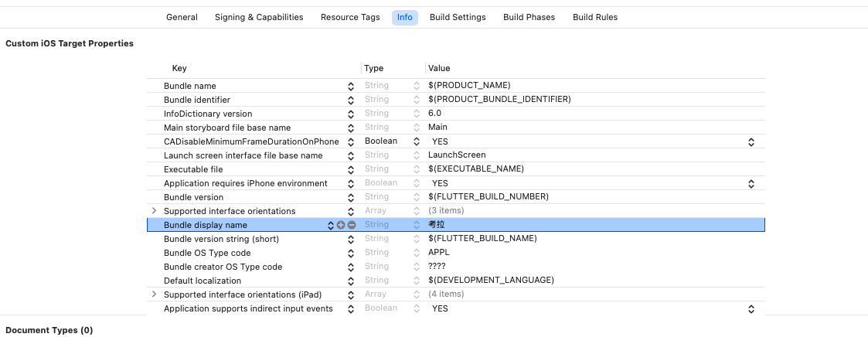Switch to the General tab
The image size is (868, 337).
182,17
